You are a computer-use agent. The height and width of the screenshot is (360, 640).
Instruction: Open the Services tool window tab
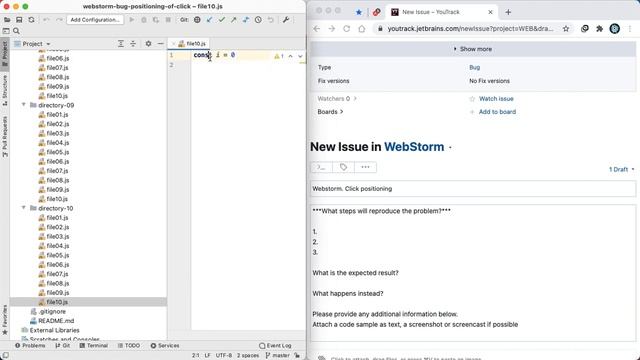click(165, 345)
